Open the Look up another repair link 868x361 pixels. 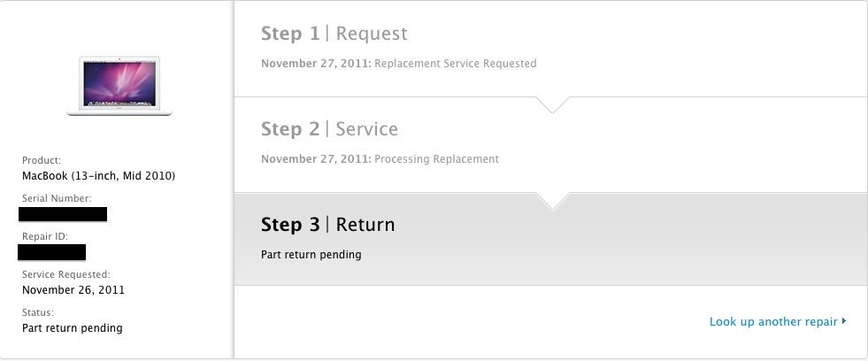tap(773, 322)
